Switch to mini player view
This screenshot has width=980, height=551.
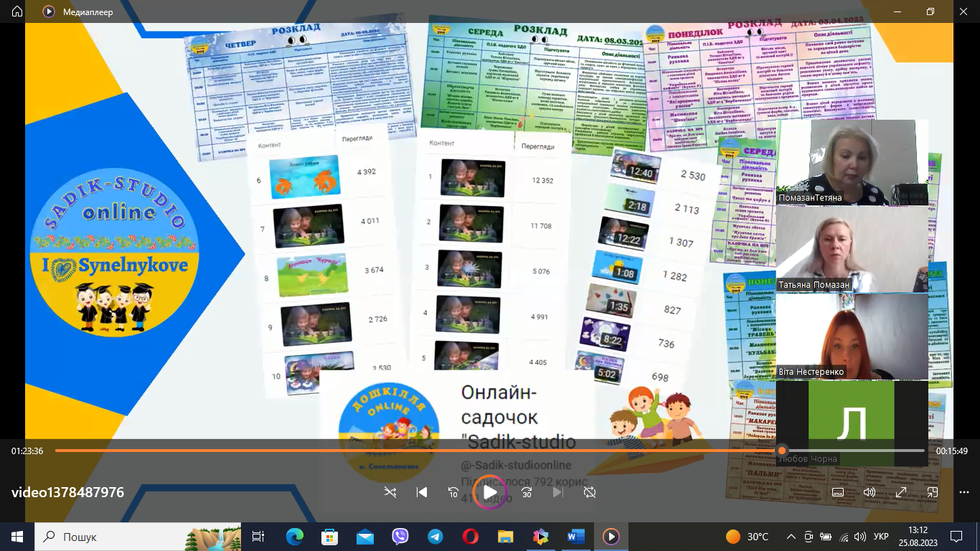pyautogui.click(x=932, y=492)
